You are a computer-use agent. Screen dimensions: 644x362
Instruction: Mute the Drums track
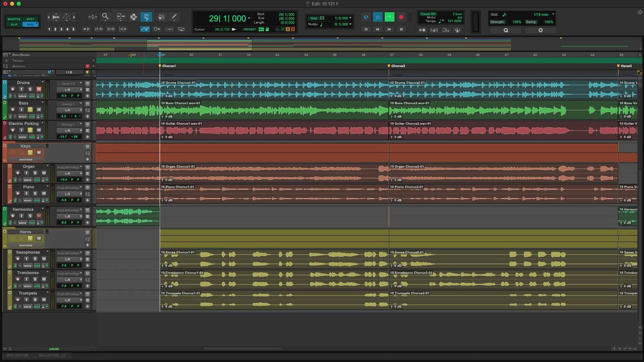pyautogui.click(x=39, y=89)
